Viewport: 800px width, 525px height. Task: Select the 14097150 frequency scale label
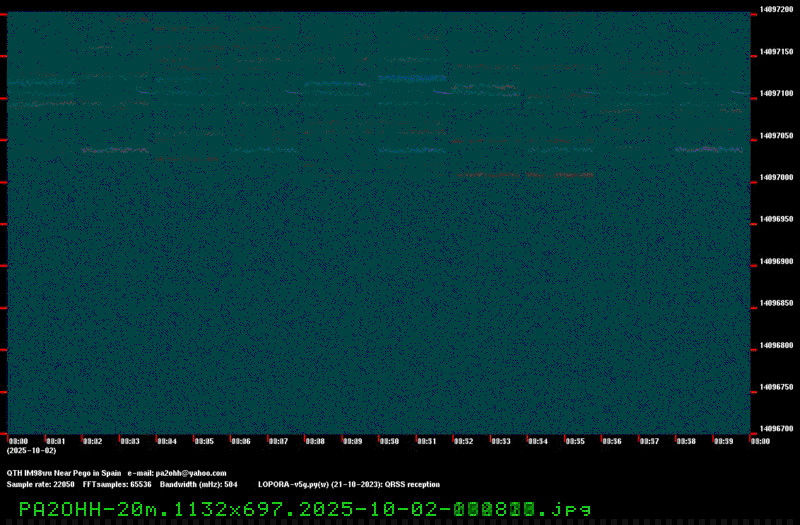click(x=777, y=51)
